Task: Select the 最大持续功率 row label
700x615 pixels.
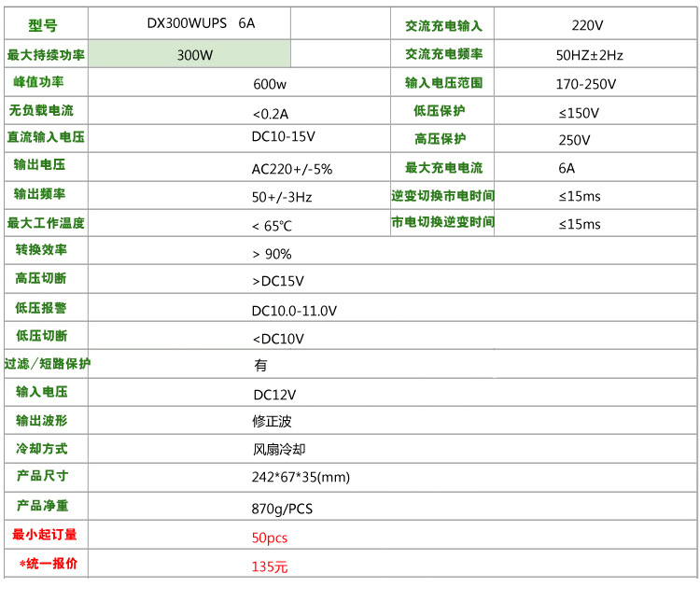Action: tap(46, 55)
